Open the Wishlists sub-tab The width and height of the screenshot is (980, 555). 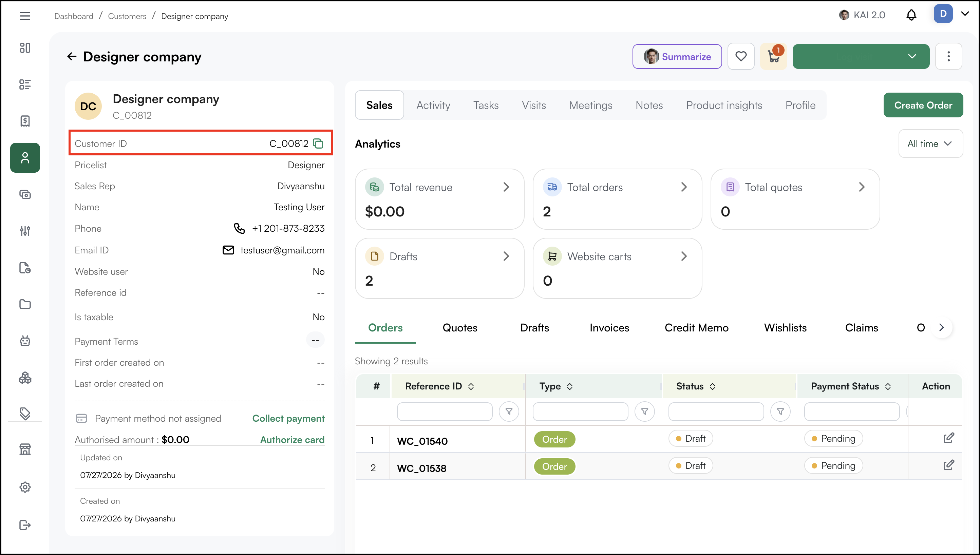point(785,328)
